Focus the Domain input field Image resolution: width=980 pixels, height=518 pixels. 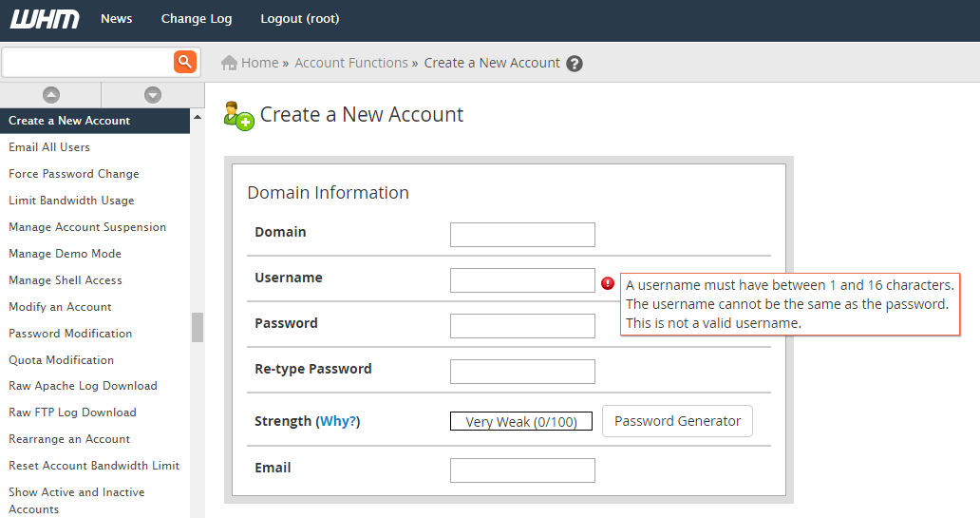(x=522, y=235)
